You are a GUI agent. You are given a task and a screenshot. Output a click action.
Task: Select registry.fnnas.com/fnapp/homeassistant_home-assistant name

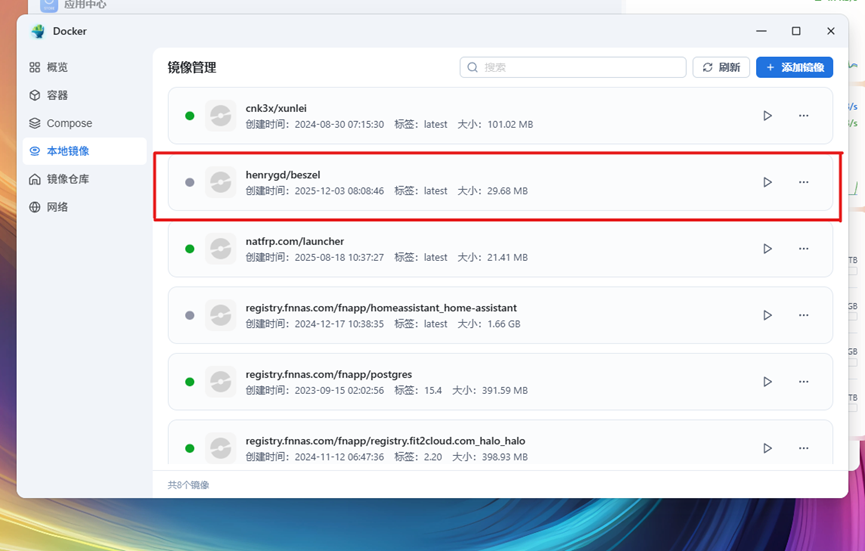tap(381, 308)
